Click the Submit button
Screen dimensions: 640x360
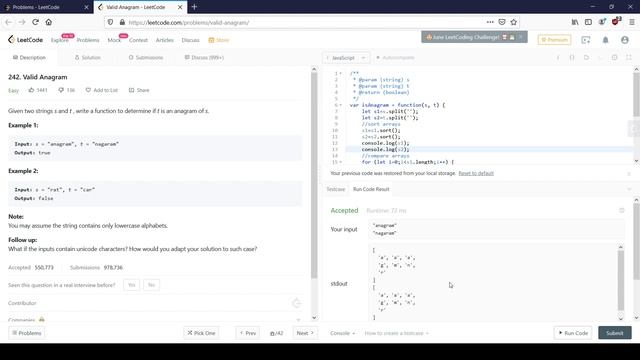pos(615,333)
